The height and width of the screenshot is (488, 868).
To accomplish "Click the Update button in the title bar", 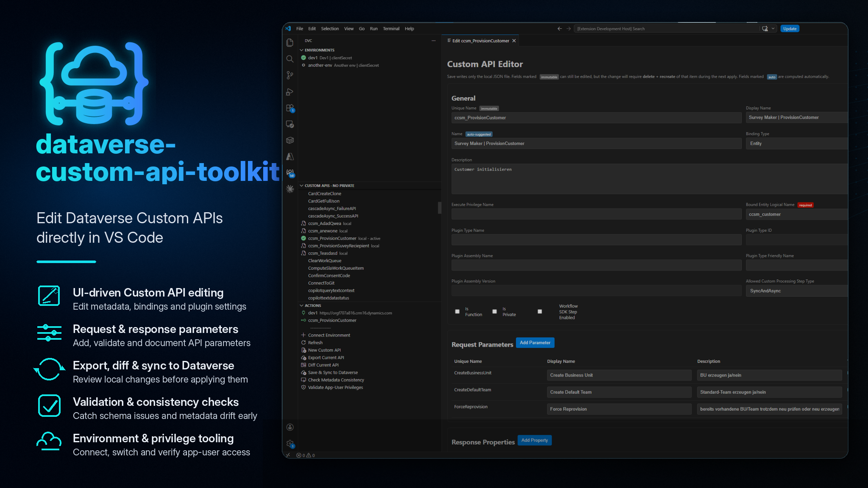I will pyautogui.click(x=790, y=29).
